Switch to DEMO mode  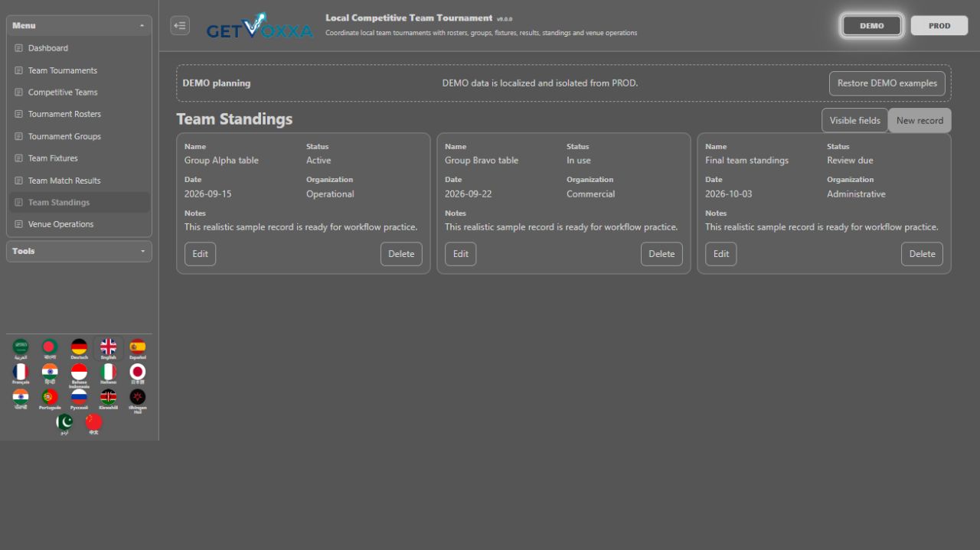click(x=871, y=25)
